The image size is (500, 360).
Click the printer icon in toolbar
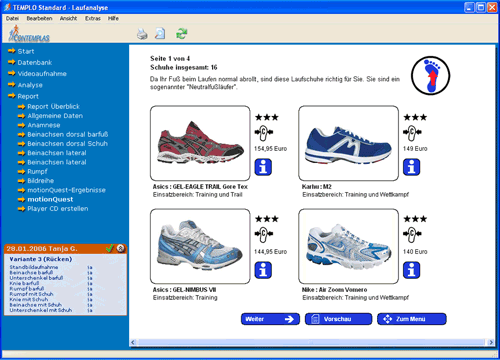(x=142, y=34)
